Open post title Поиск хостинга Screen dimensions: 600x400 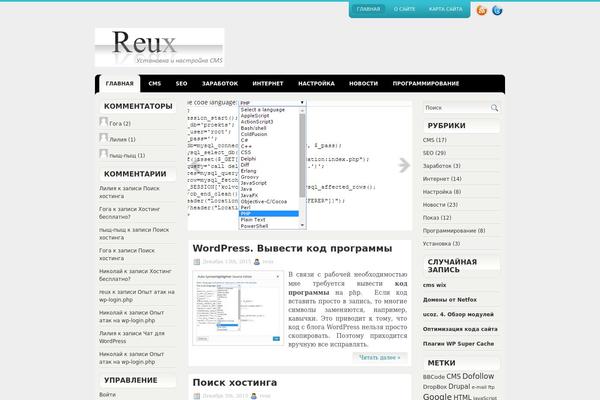point(235,382)
